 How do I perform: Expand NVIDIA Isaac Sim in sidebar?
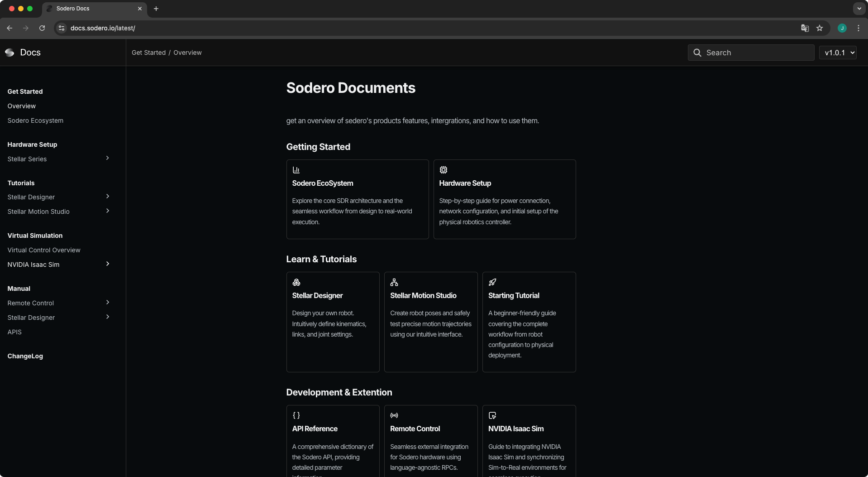pyautogui.click(x=108, y=264)
